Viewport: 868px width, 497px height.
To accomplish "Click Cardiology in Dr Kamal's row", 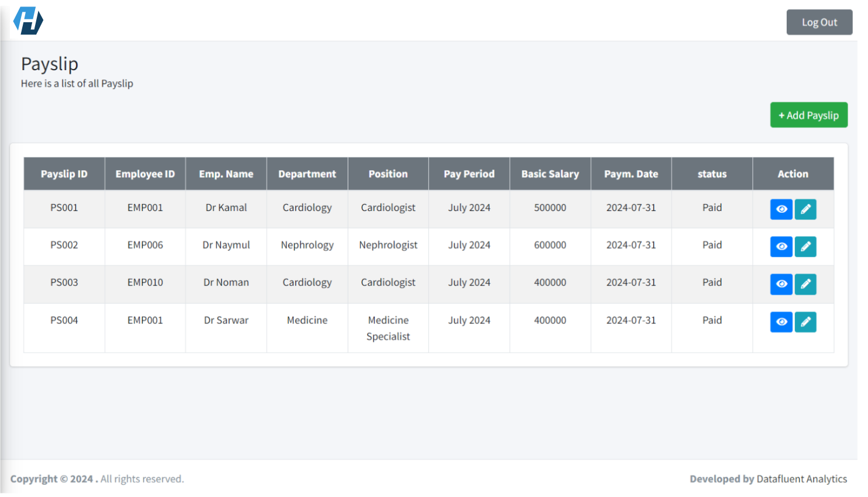I will [x=307, y=208].
